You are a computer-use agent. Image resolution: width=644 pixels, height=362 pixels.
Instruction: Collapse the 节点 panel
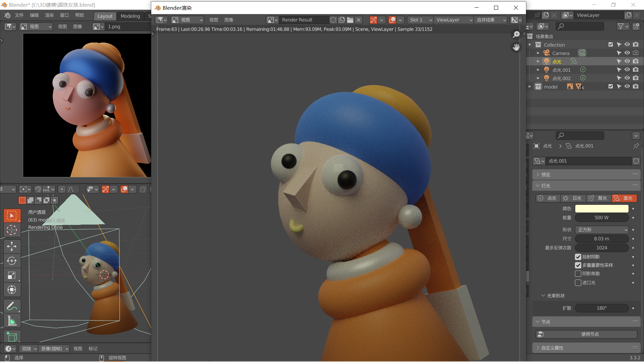tap(586, 322)
